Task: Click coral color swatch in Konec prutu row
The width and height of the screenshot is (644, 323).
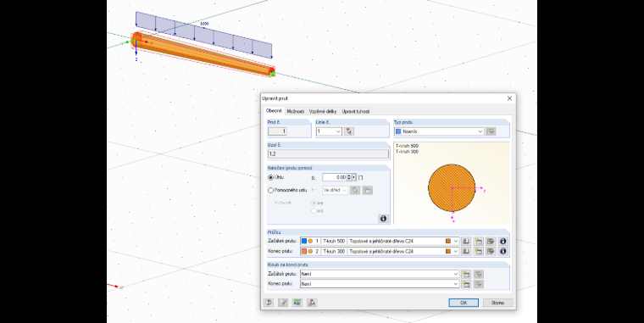Action: point(304,251)
